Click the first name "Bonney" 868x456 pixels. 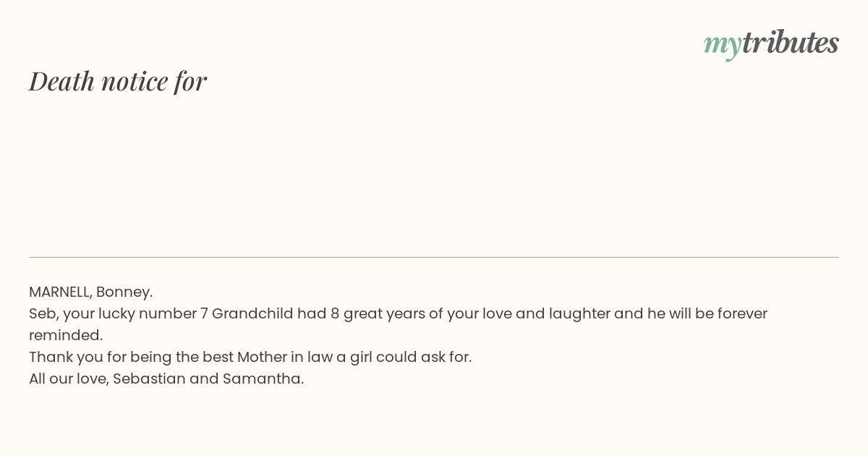pos(123,292)
